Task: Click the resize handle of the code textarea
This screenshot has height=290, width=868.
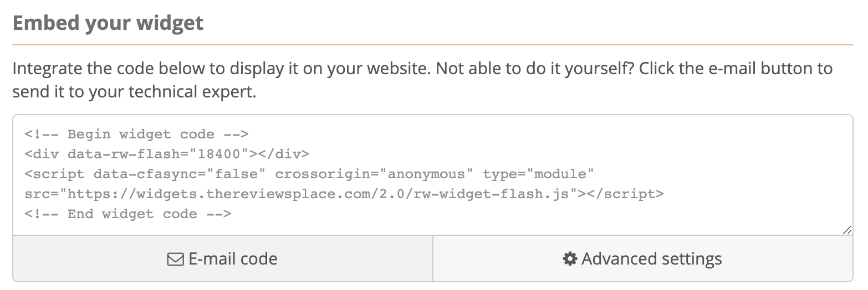Action: [847, 230]
